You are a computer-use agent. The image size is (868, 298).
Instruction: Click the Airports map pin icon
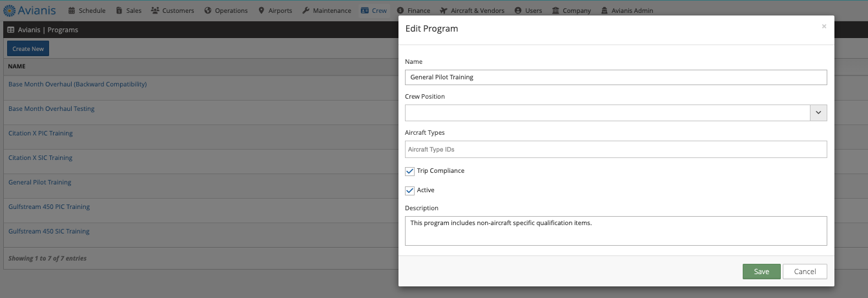(261, 11)
